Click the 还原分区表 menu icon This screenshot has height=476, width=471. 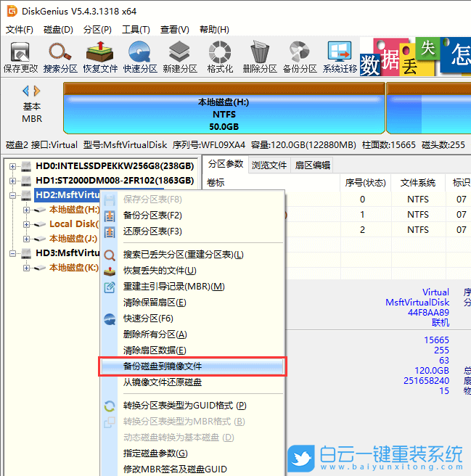click(110, 232)
